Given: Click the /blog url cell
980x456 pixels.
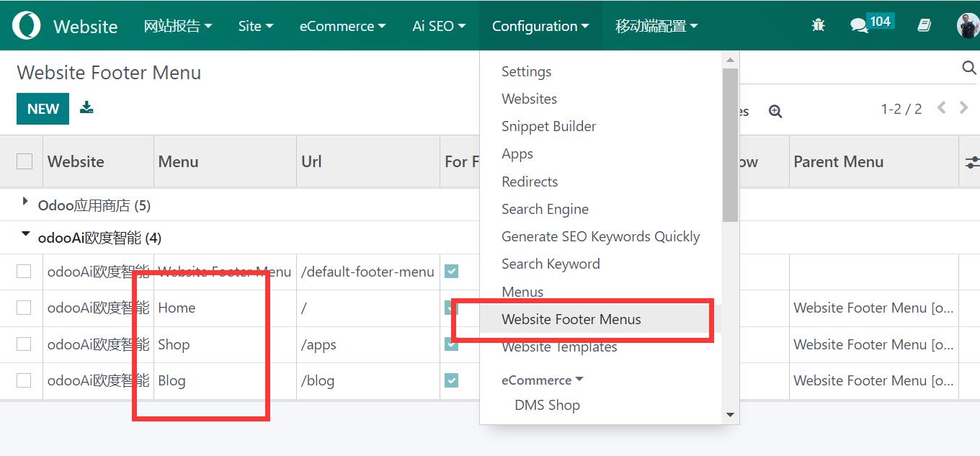Looking at the screenshot, I should pyautogui.click(x=367, y=380).
